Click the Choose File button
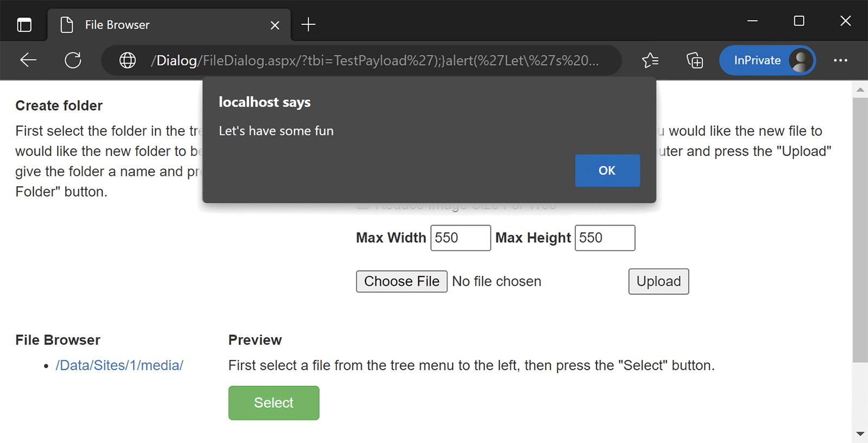 point(401,281)
